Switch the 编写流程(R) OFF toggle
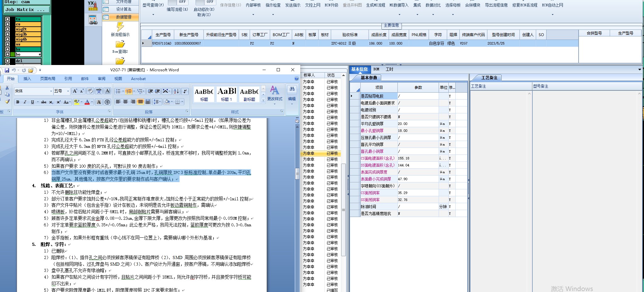The width and height of the screenshot is (644, 292). tap(178, 2)
